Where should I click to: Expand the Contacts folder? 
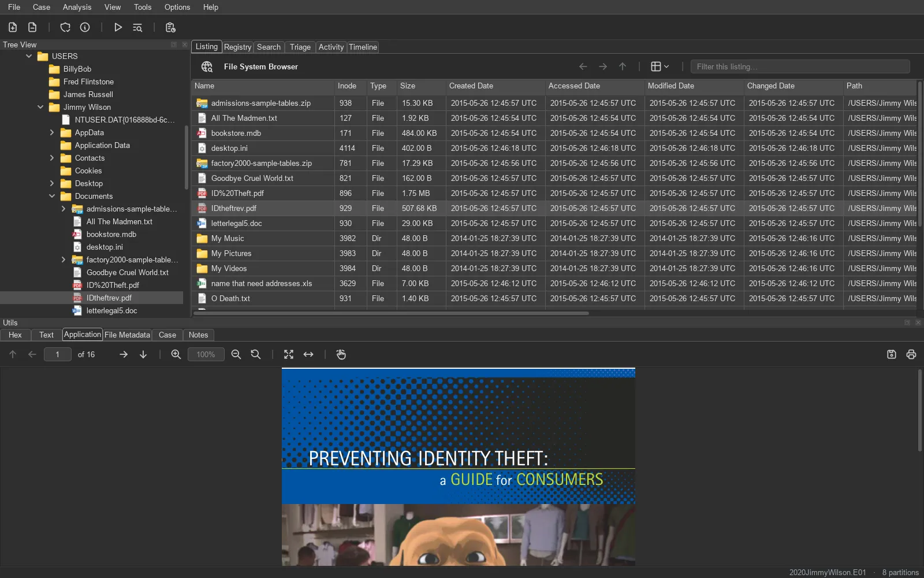point(52,158)
